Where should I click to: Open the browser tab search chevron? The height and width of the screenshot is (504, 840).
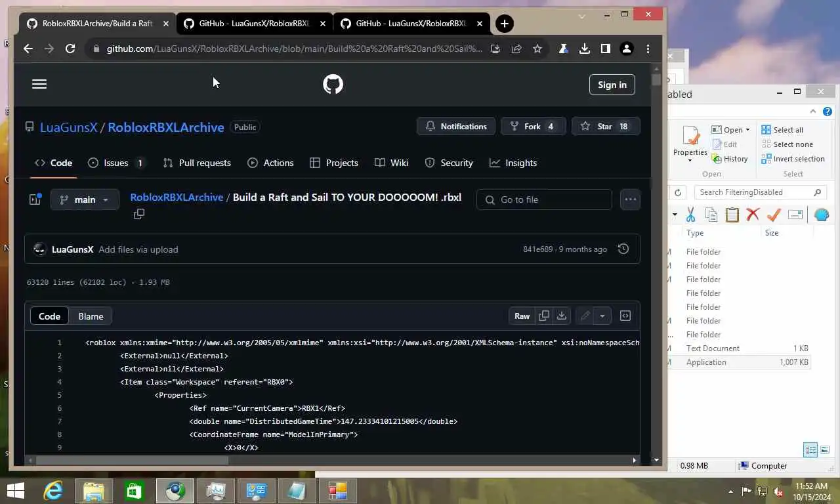click(x=581, y=16)
